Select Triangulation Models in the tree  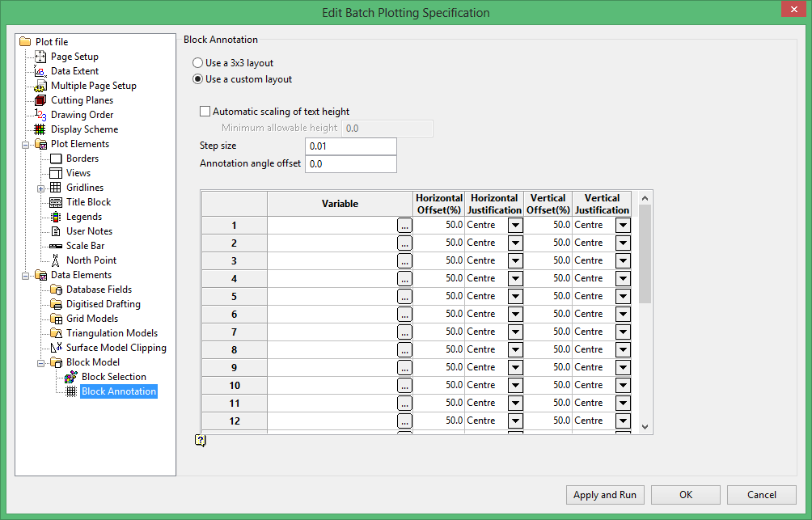pyautogui.click(x=112, y=333)
